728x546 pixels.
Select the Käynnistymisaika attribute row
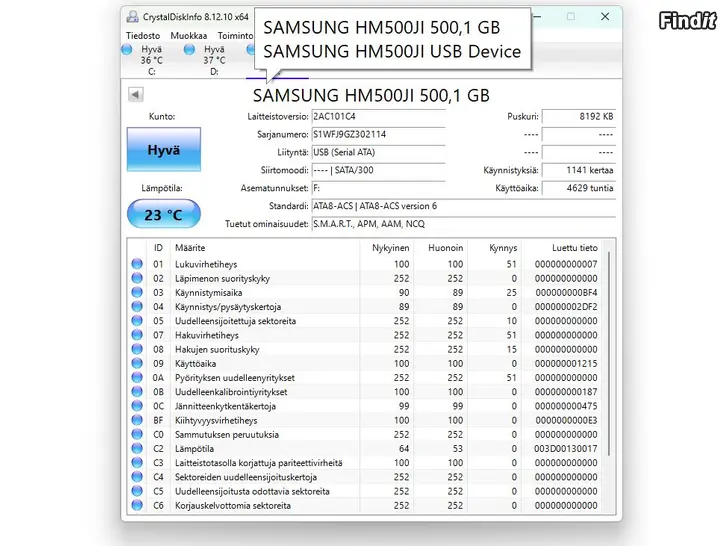365,292
